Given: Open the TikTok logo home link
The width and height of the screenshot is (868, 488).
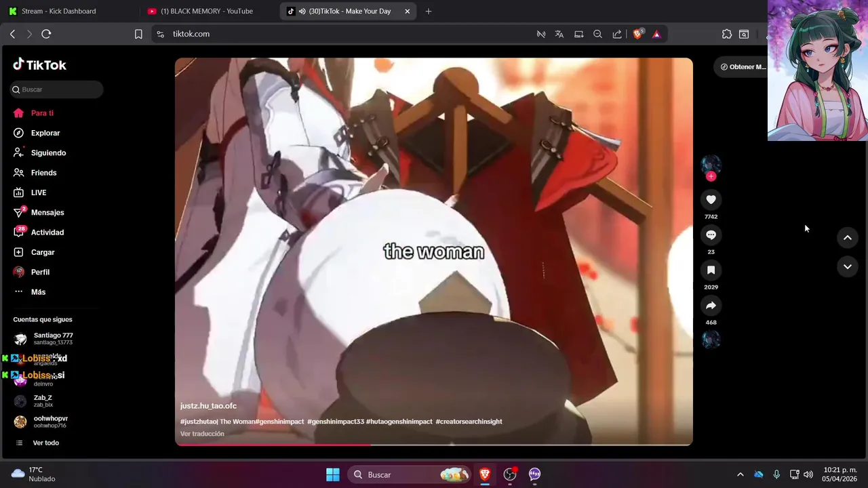Looking at the screenshot, I should coord(39,64).
